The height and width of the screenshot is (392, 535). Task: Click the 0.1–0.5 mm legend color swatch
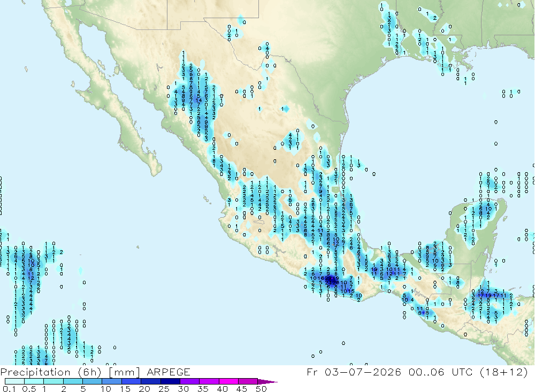14,381
